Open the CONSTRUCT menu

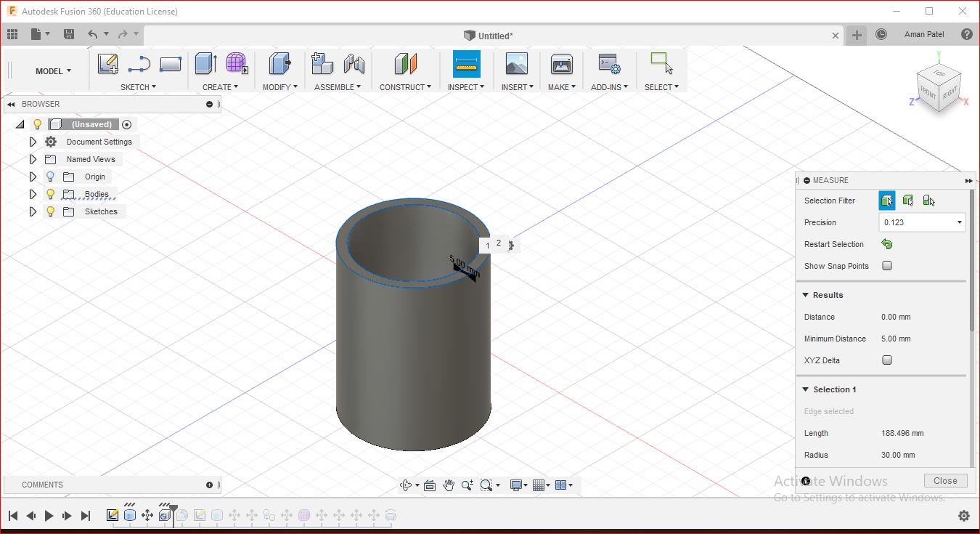405,87
